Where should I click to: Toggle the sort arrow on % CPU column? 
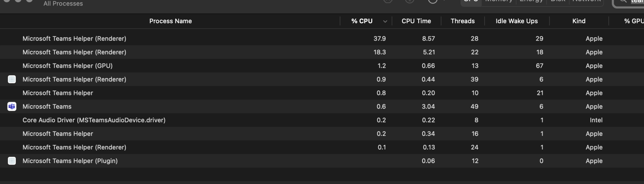coord(385,21)
